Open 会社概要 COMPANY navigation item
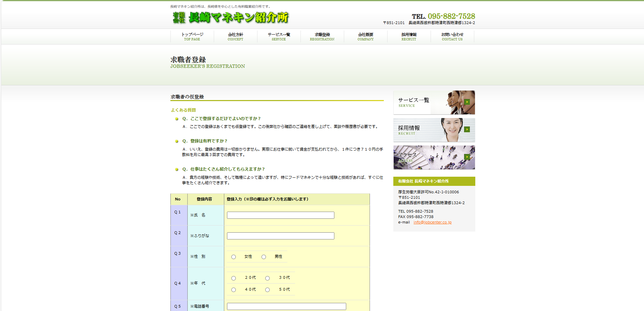The image size is (644, 311). pos(366,37)
